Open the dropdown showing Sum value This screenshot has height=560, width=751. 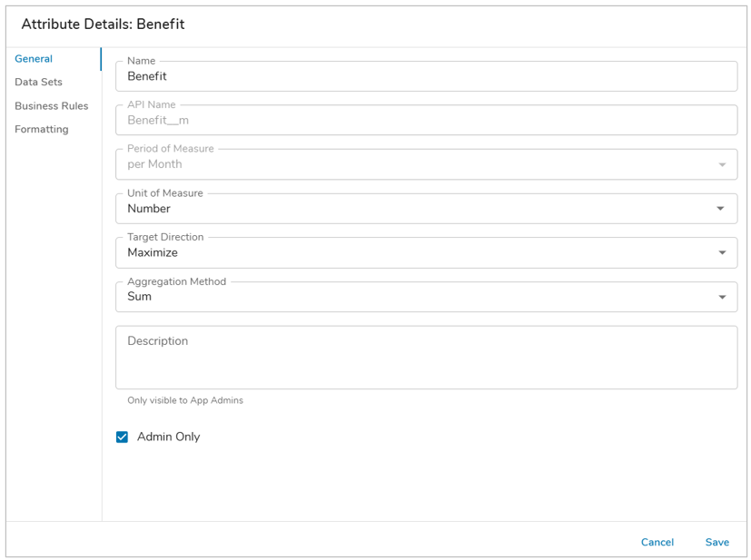point(409,297)
